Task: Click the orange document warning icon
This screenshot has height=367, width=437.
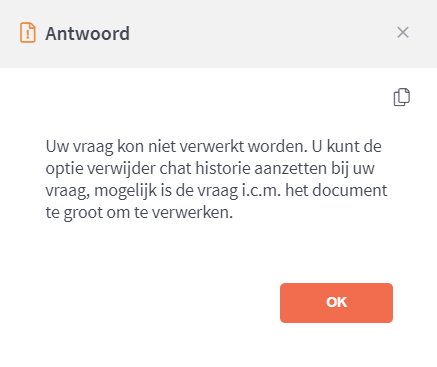Action: point(28,33)
